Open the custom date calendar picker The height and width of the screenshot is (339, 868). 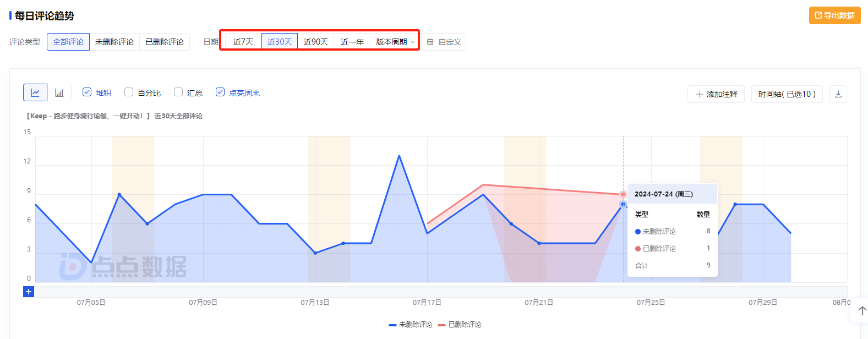click(x=444, y=42)
